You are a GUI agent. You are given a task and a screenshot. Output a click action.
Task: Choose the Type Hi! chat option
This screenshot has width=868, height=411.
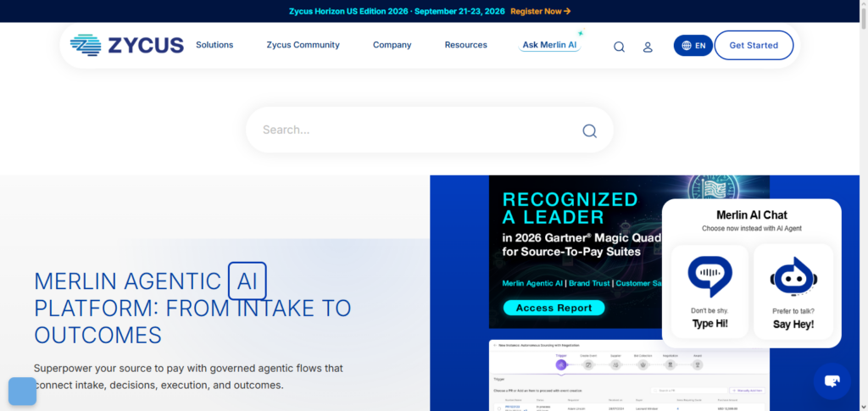point(709,292)
